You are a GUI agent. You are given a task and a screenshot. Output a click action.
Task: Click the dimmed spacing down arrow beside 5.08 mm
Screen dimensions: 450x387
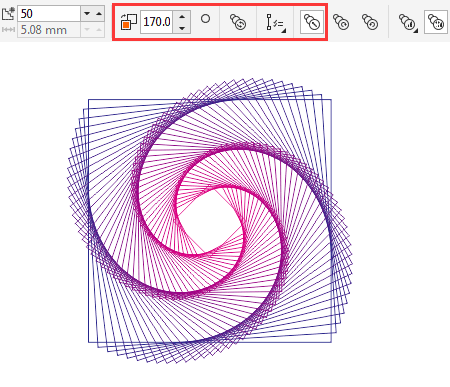87,30
